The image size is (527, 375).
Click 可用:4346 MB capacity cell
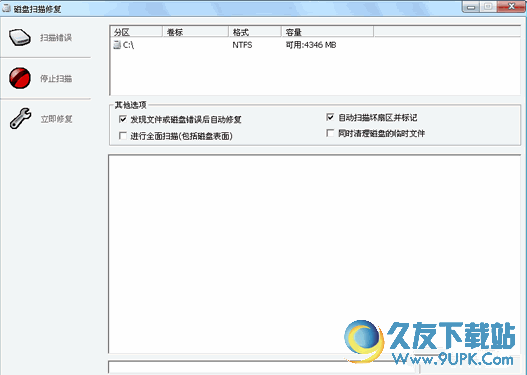tap(311, 45)
